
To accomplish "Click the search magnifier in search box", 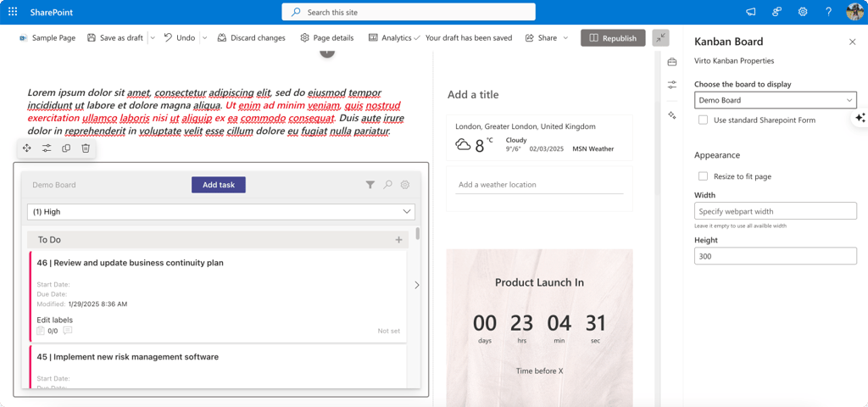I will [296, 12].
